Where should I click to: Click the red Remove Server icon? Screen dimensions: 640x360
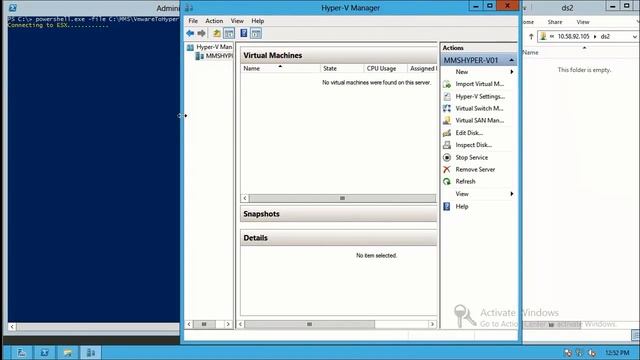click(x=447, y=169)
